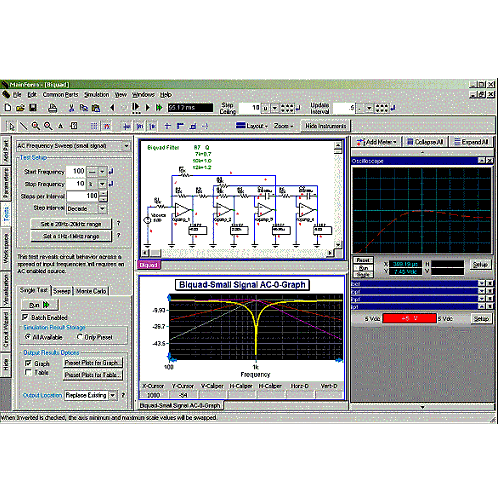Screen dimensions: 500x500
Task: Apply Update Interval with blue enter arrow
Action: click(x=393, y=108)
